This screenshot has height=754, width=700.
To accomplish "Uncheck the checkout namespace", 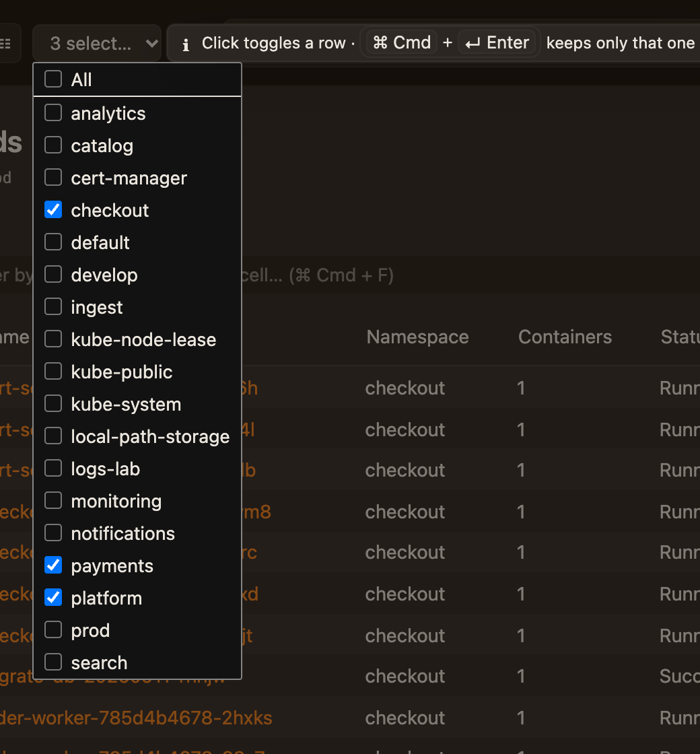I will (53, 209).
